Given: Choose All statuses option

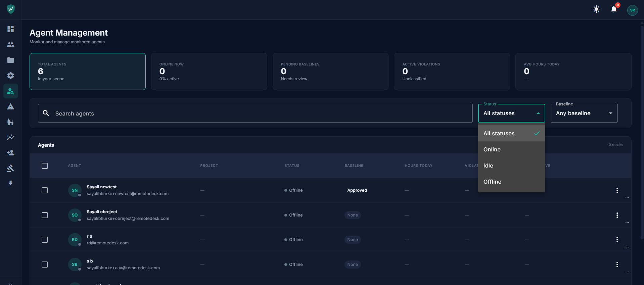Looking at the screenshot, I should coord(511,133).
